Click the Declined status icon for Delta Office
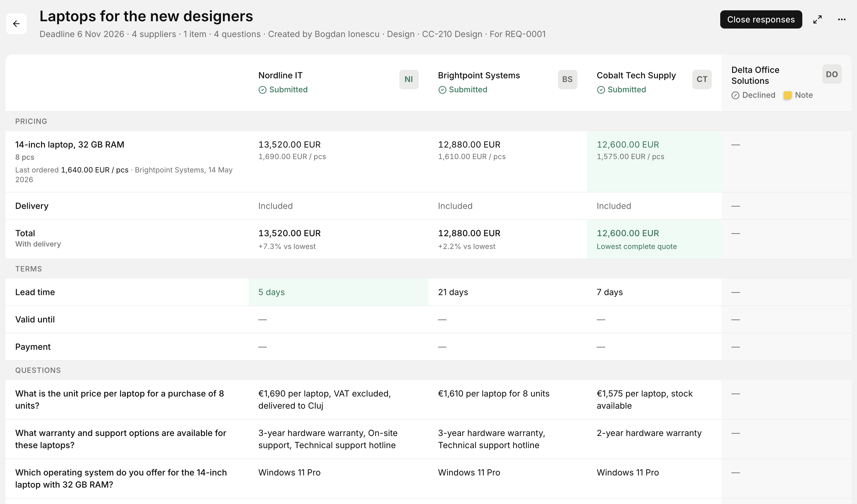857x504 pixels. coord(735,96)
